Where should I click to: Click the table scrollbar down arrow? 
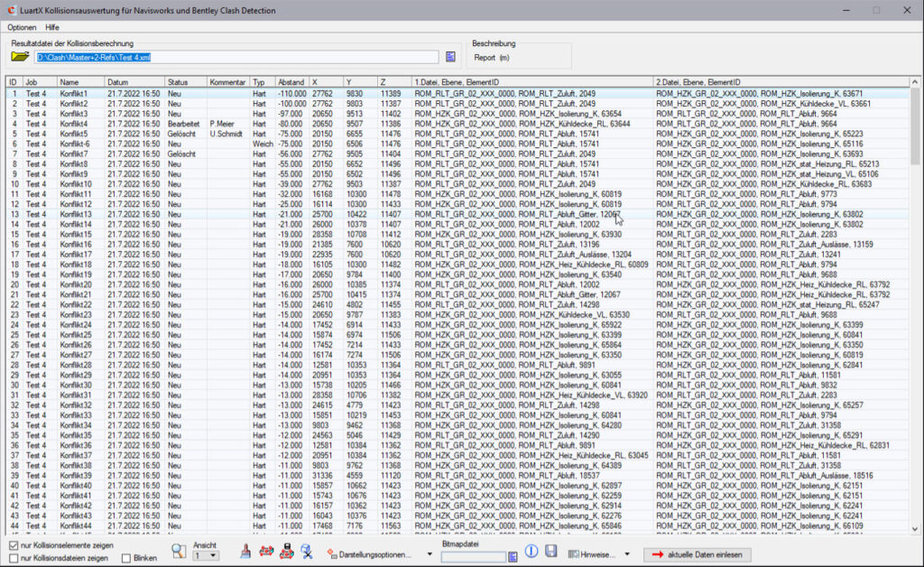[915, 529]
